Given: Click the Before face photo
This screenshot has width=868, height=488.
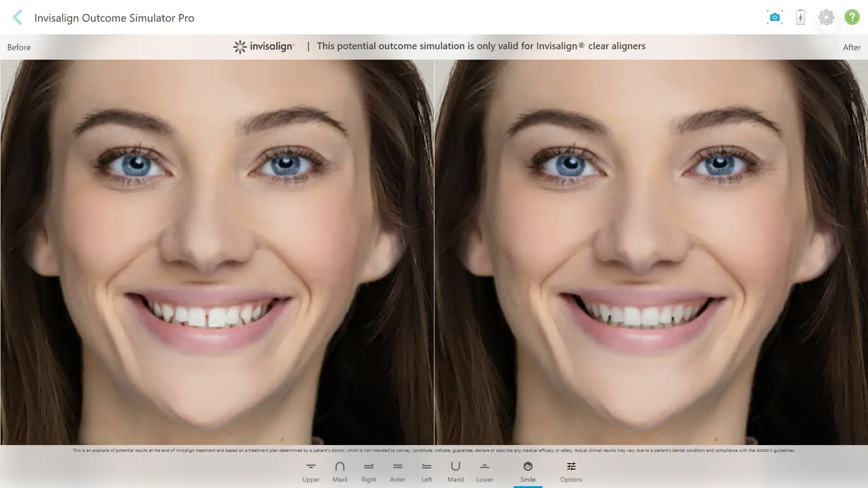Looking at the screenshot, I should point(217,252).
